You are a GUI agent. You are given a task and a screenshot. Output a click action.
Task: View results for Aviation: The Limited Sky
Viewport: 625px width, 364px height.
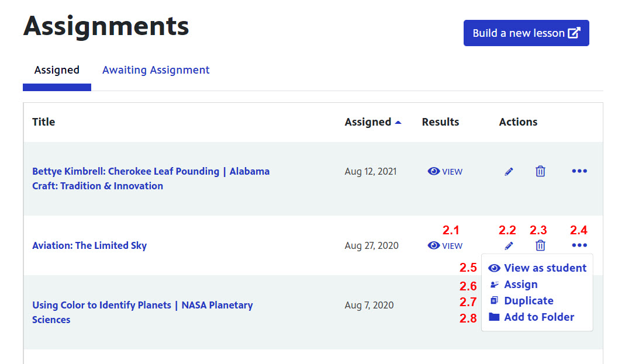pyautogui.click(x=445, y=246)
